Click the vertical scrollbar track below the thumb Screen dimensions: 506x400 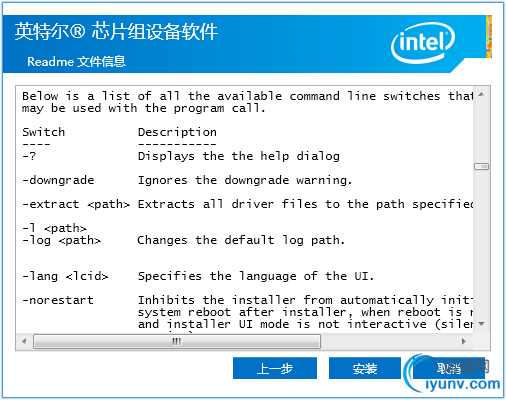coord(481,243)
